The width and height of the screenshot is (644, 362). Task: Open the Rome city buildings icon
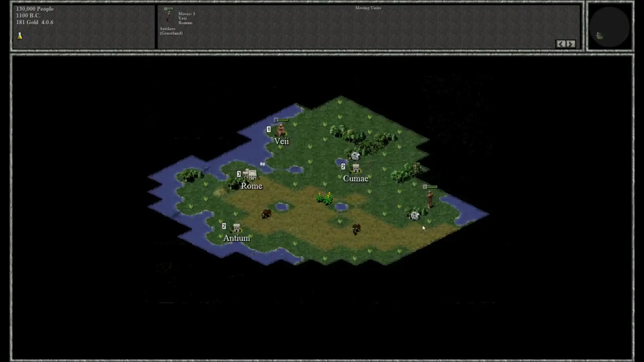(250, 174)
